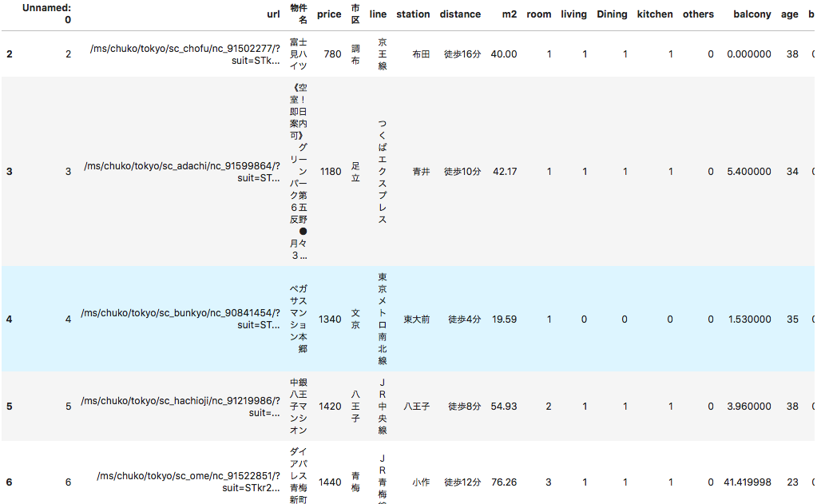Click balcony value 5.400000
This screenshot has width=821, height=504.
[x=749, y=171]
